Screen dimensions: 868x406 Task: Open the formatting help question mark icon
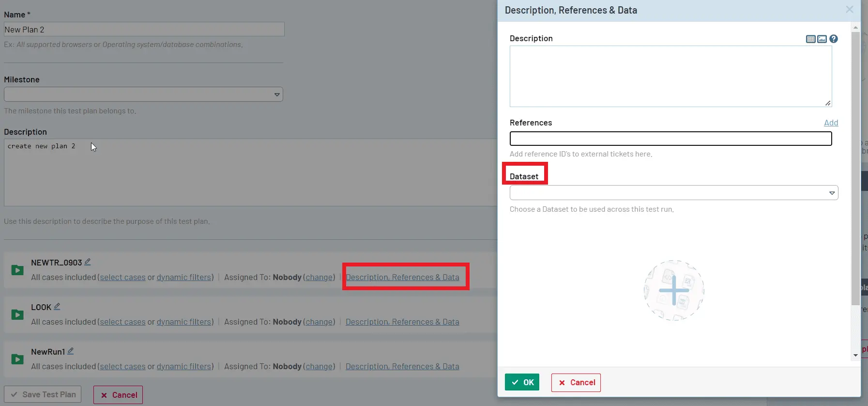(x=834, y=39)
